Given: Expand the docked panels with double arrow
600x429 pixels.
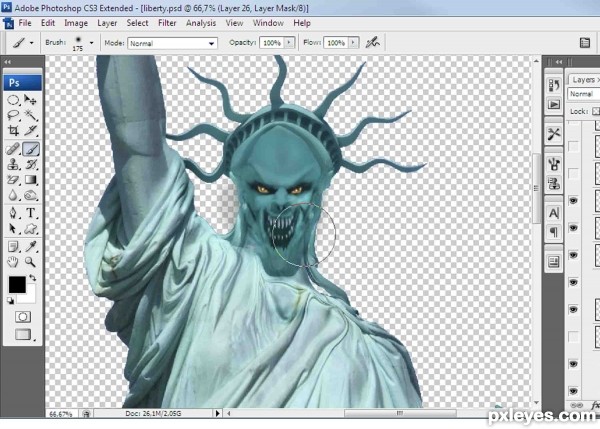Looking at the screenshot, I should tap(559, 62).
